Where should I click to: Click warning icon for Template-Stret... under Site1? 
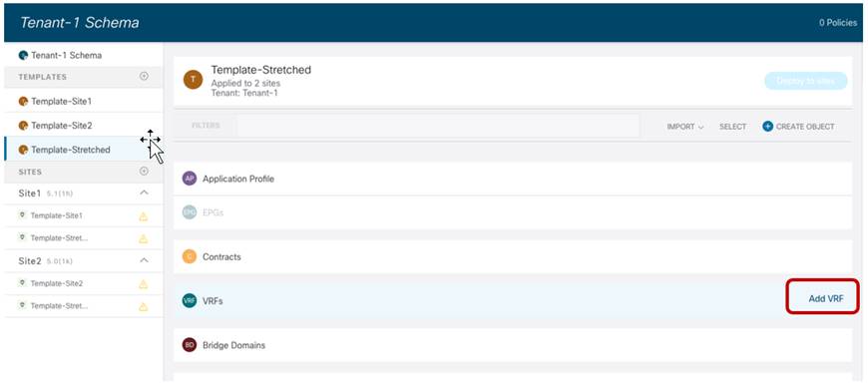(144, 239)
